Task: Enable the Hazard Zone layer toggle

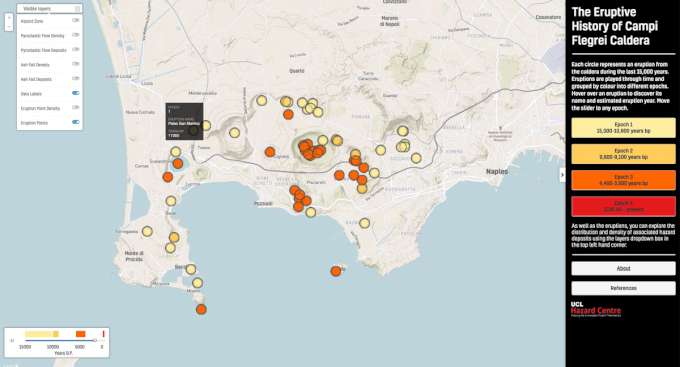Action: coord(75,20)
